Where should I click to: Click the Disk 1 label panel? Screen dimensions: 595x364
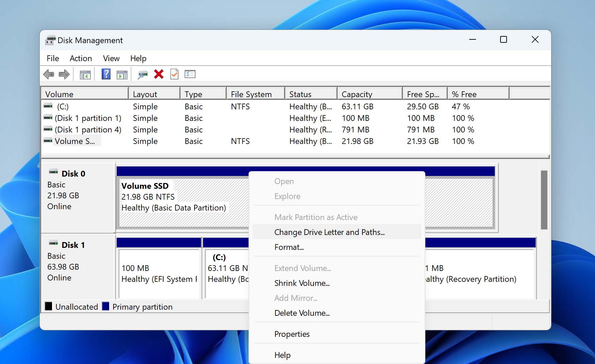[x=78, y=267]
